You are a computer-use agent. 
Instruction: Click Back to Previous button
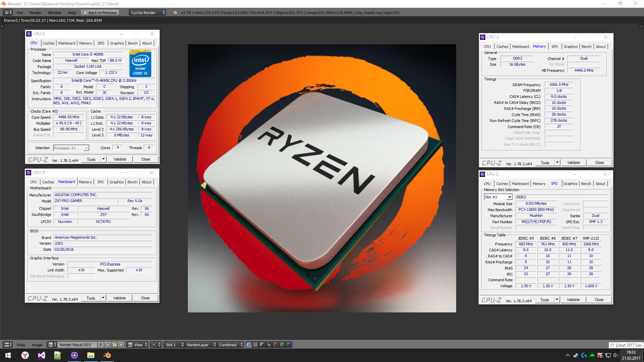click(100, 12)
